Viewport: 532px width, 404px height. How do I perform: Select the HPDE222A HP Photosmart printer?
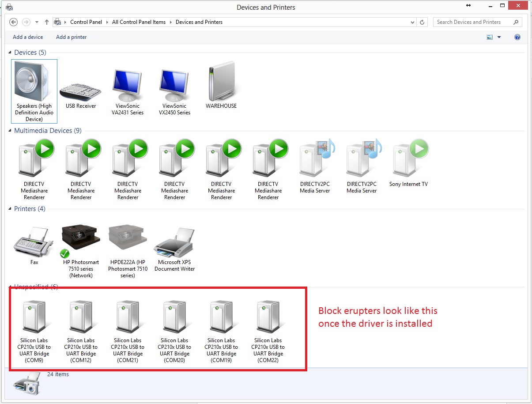(x=128, y=250)
